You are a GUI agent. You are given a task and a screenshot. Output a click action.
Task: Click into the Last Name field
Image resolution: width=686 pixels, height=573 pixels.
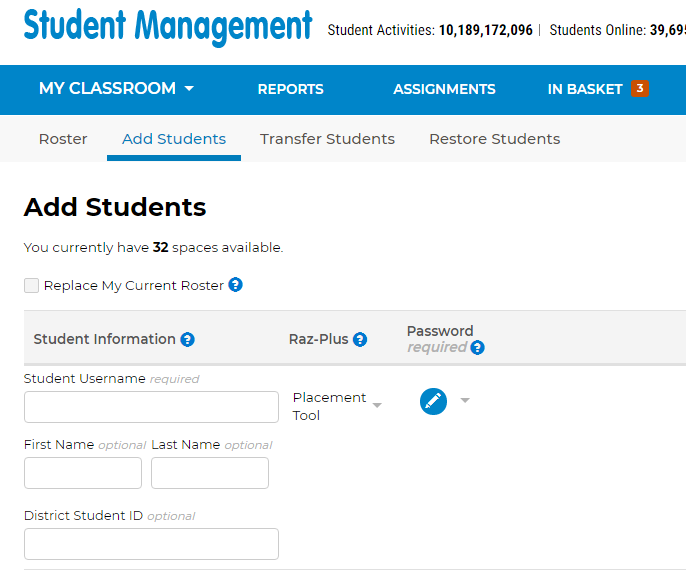pyautogui.click(x=210, y=473)
